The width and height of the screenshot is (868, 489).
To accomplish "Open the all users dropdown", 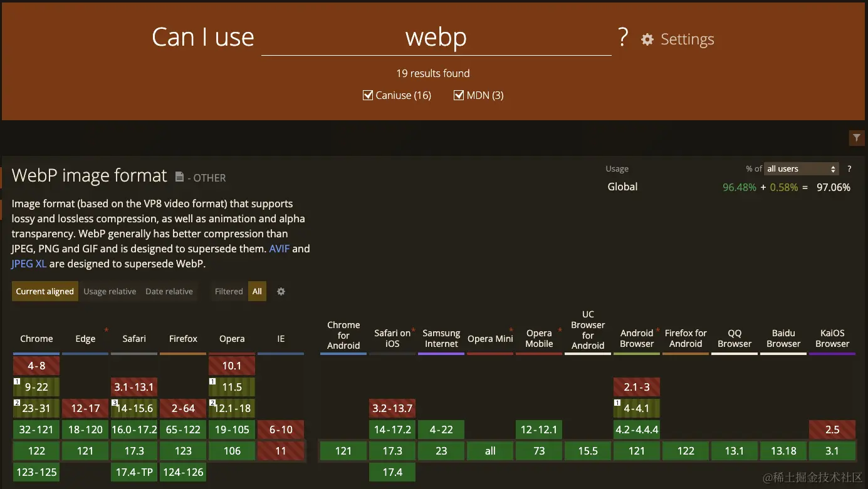I will click(x=802, y=169).
